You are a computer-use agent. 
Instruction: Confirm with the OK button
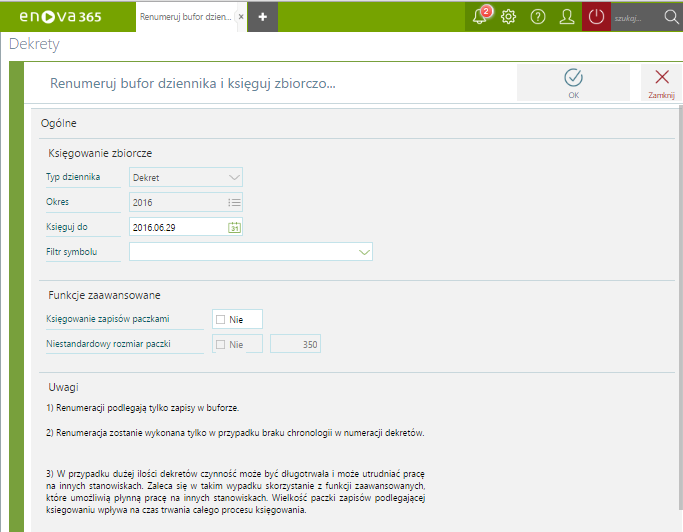click(x=573, y=83)
